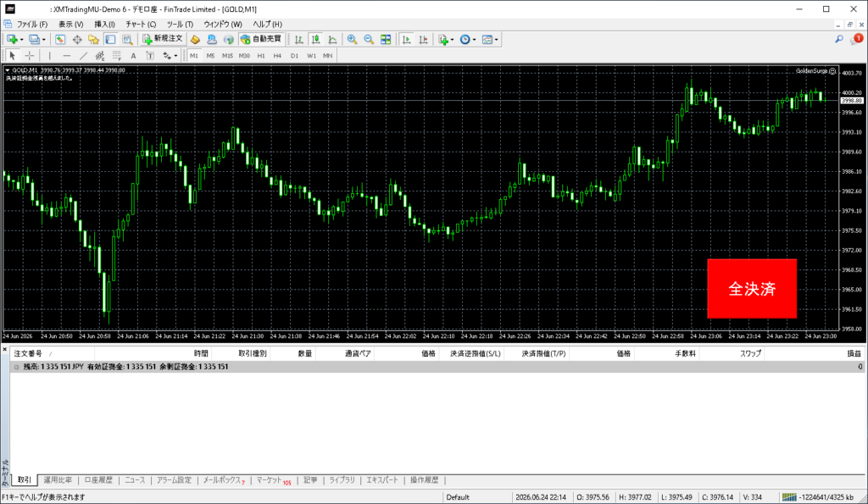This screenshot has height=504, width=868.
Task: Expand the arrows objects dropdown
Action: coord(175,55)
